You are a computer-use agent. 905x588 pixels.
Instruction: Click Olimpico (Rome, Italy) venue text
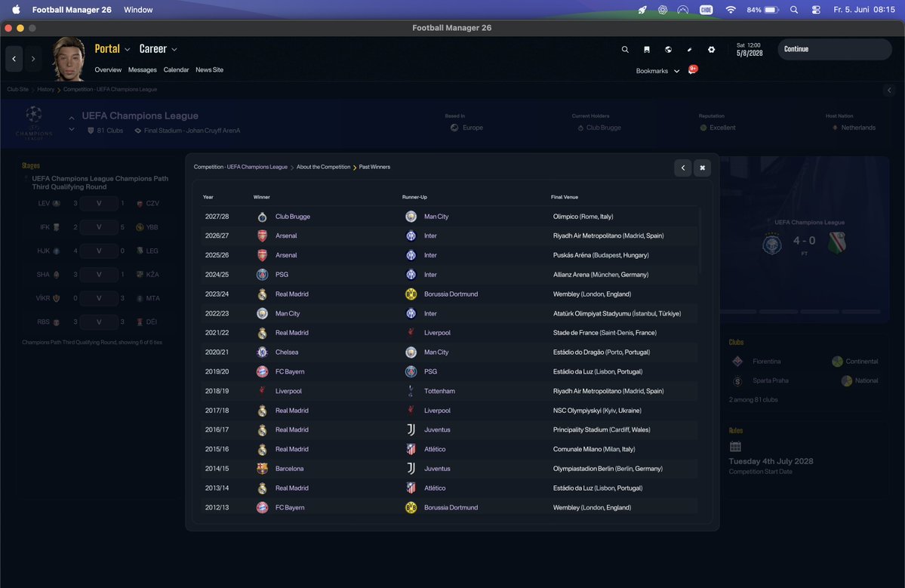tap(583, 217)
